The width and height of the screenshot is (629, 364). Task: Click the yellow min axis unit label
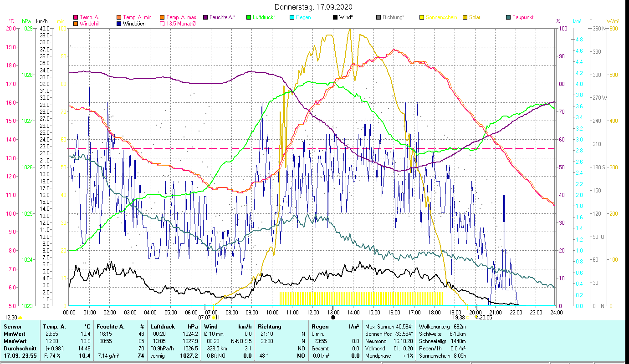[60, 21]
